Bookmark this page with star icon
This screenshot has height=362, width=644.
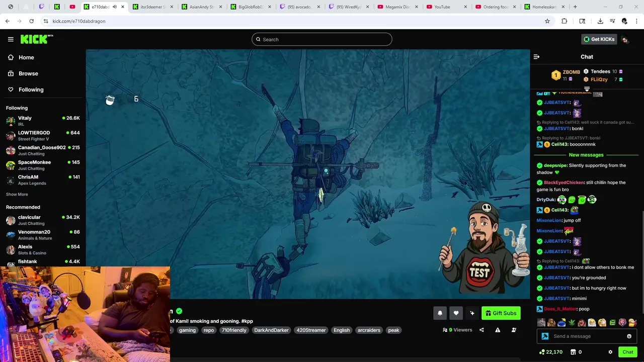547,21
